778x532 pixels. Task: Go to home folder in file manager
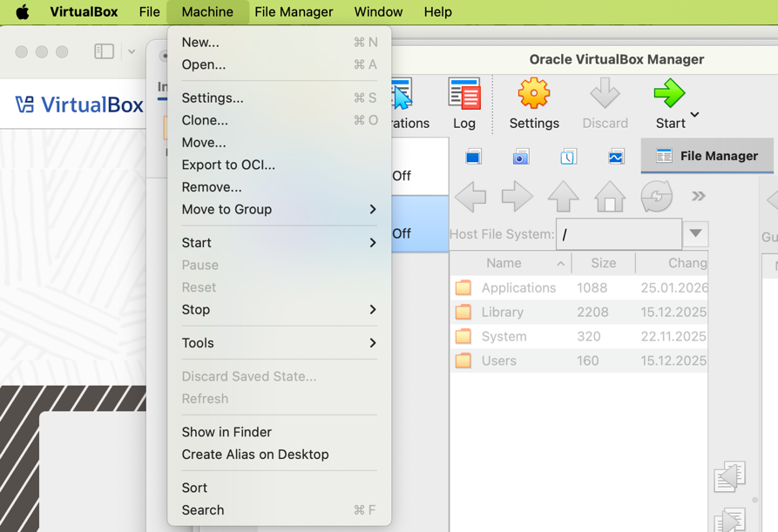point(610,197)
